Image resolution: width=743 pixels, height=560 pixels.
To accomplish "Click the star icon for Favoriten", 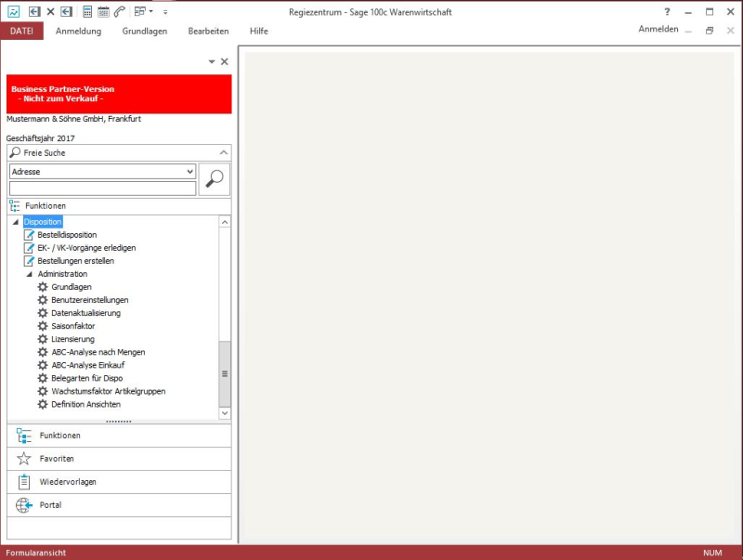I will click(24, 459).
